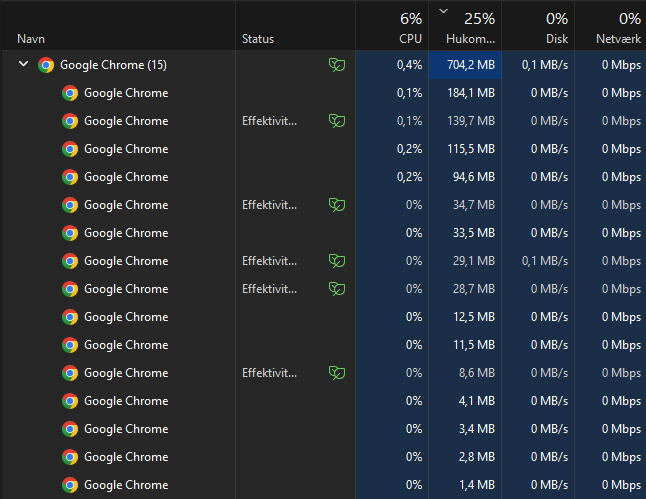Click Effektivit... status in the 34,7 MB row
This screenshot has width=646, height=499.
269,205
